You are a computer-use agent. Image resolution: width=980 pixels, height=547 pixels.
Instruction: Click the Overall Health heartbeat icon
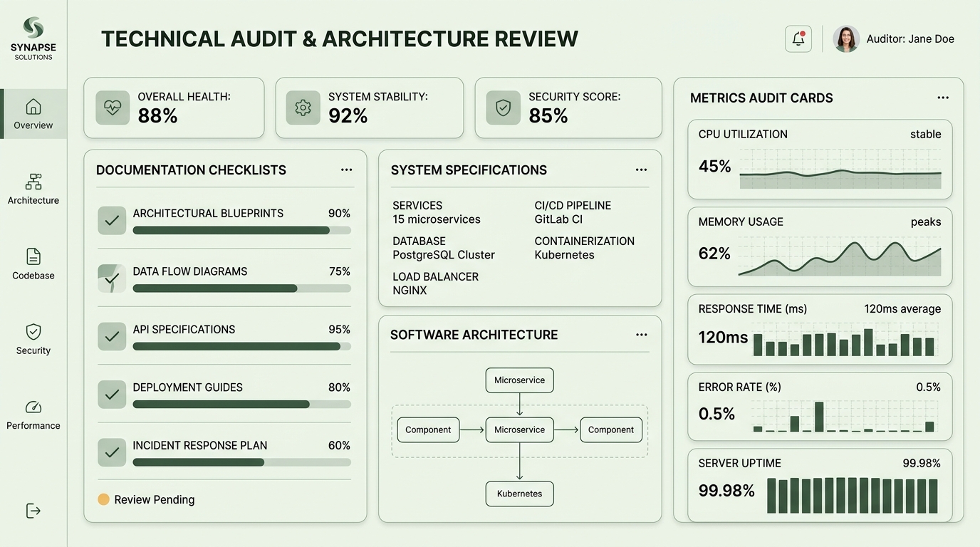coord(113,108)
